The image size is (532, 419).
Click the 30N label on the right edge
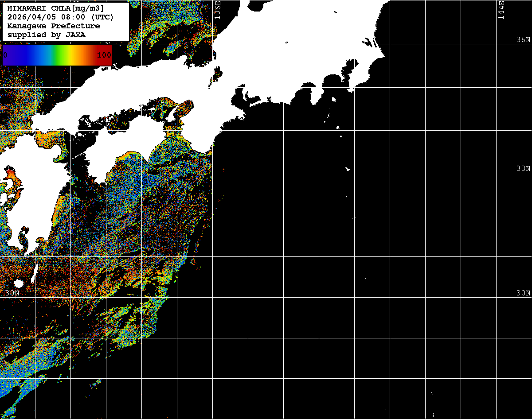click(x=523, y=293)
